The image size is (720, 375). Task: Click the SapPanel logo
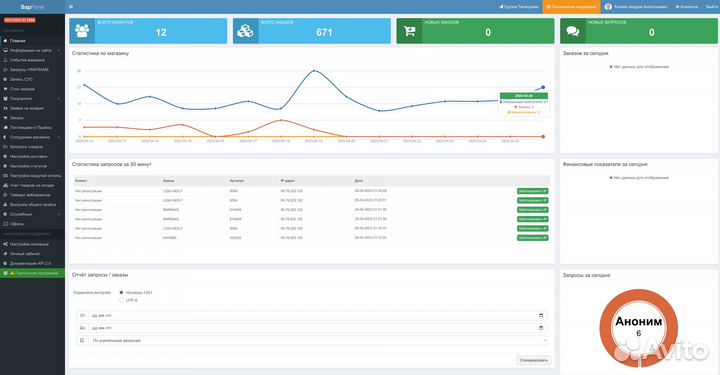(32, 7)
